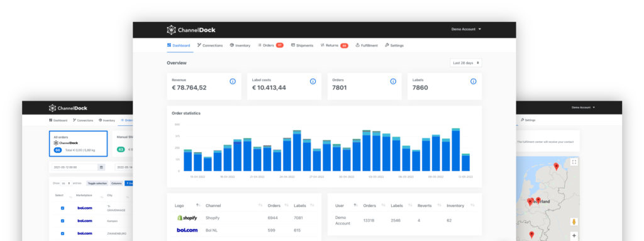
Task: Click the Marketplace column header
Action: [x=84, y=195]
